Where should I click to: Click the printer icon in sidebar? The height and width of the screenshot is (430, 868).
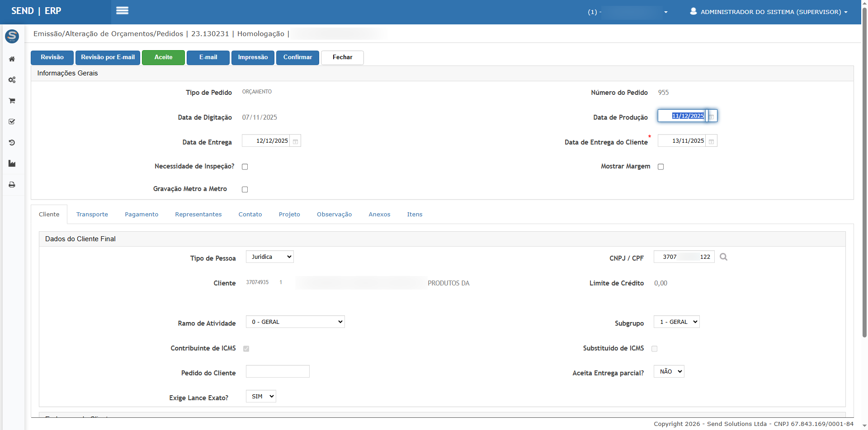point(12,185)
